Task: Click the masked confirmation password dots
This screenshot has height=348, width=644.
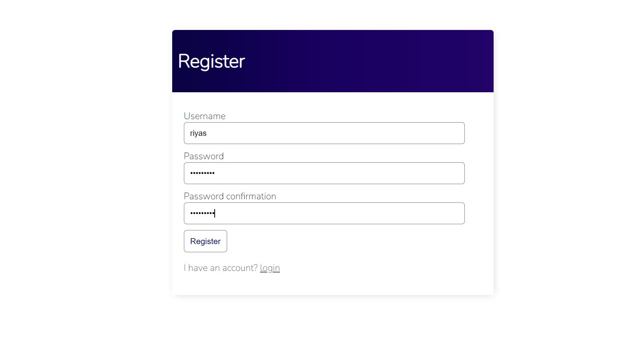Action: (x=201, y=213)
